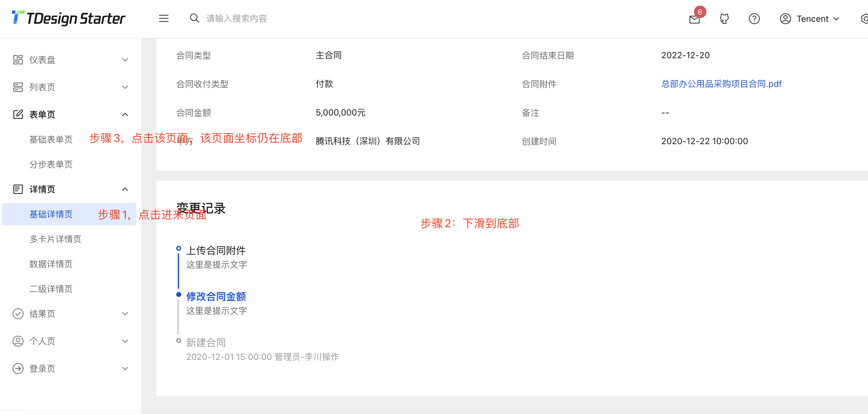The width and height of the screenshot is (868, 414).
Task: Open the help question-mark icon
Action: pyautogui.click(x=754, y=19)
